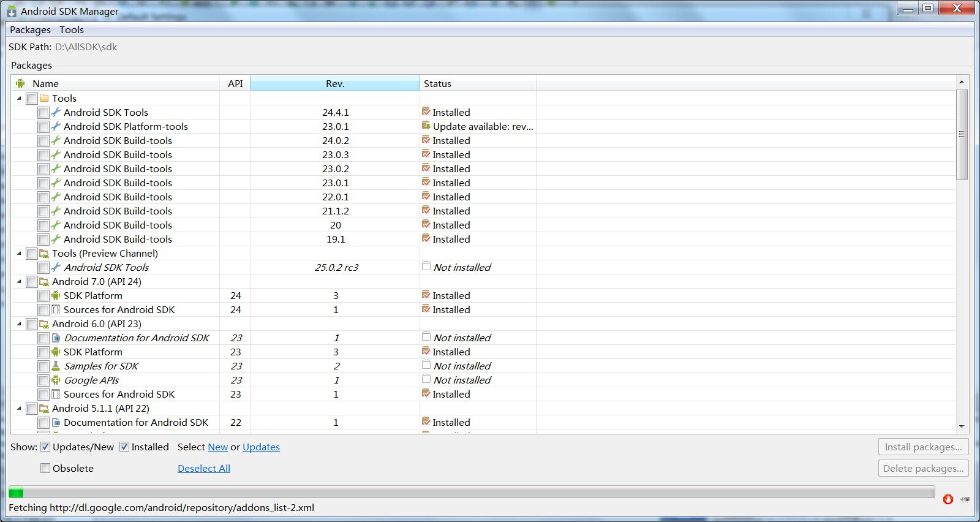Click the scrollbar up arrow

962,81
